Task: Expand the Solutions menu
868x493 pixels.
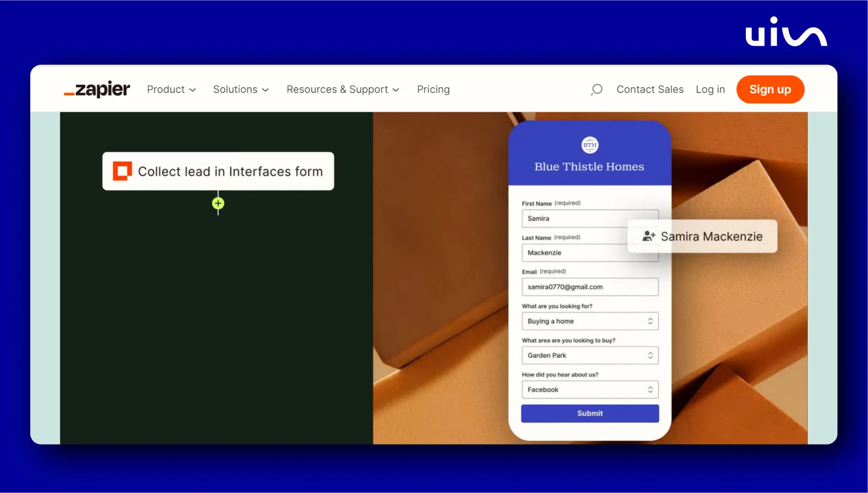Action: point(241,89)
